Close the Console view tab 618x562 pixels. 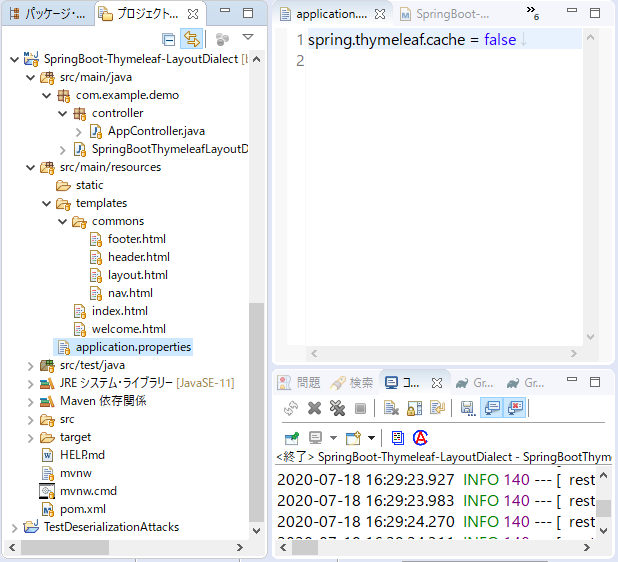[437, 383]
